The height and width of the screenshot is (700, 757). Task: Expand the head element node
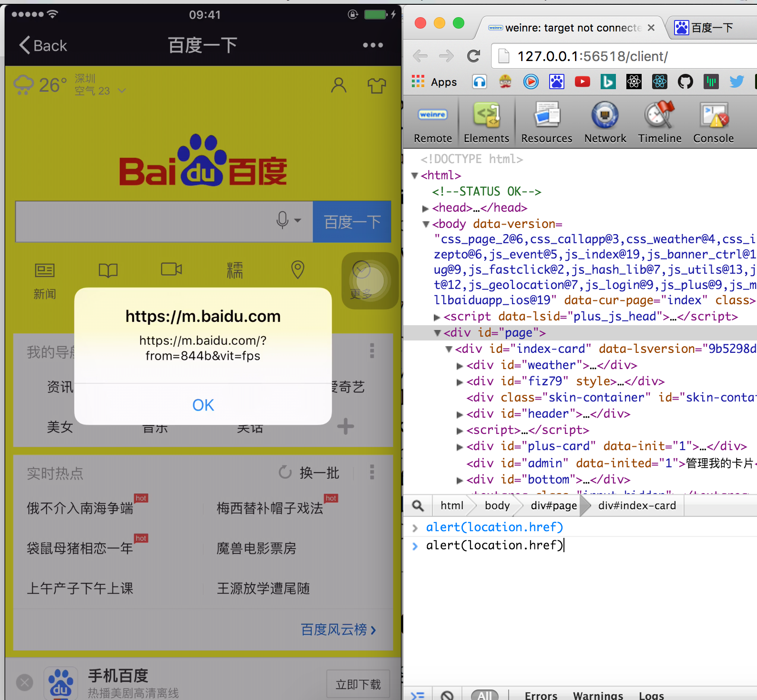click(426, 208)
